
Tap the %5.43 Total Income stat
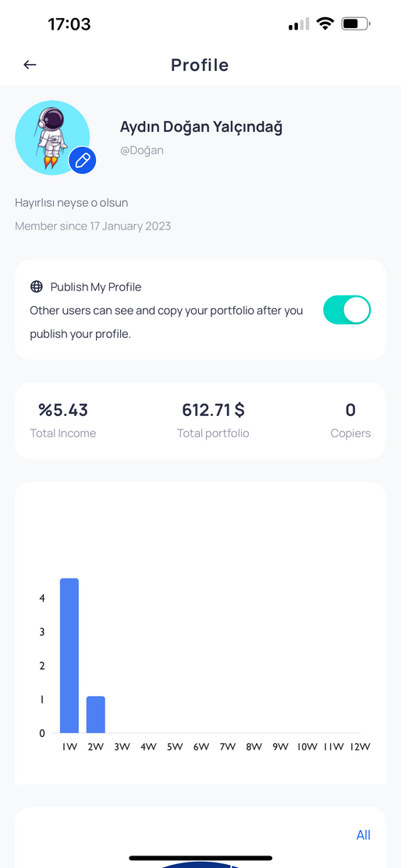[63, 420]
